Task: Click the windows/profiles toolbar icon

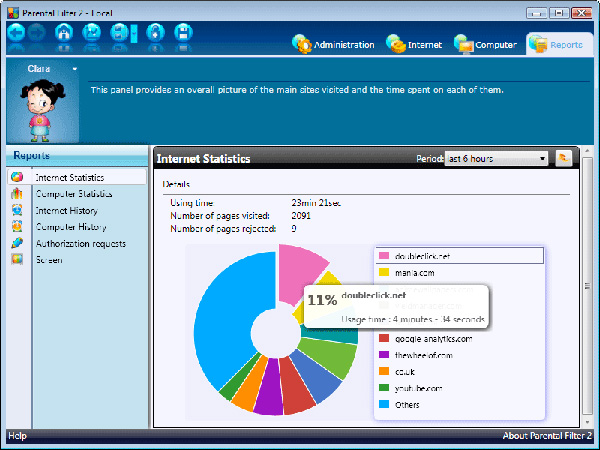Action: [119, 33]
